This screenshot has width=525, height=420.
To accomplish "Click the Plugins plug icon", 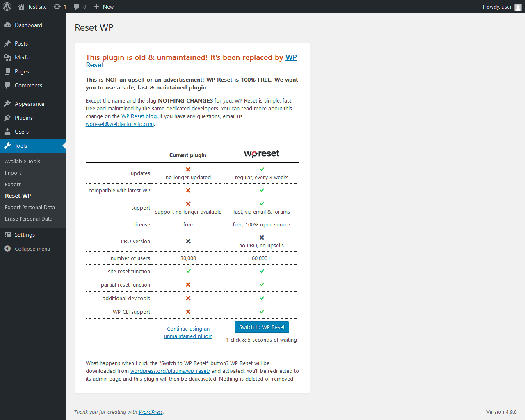I will (7, 118).
